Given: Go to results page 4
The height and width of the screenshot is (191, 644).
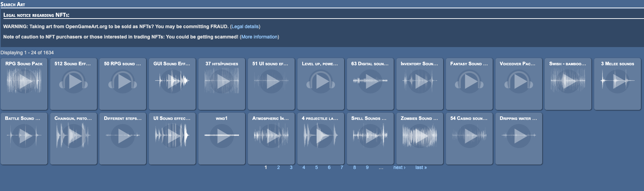Looking at the screenshot, I should click(304, 167).
